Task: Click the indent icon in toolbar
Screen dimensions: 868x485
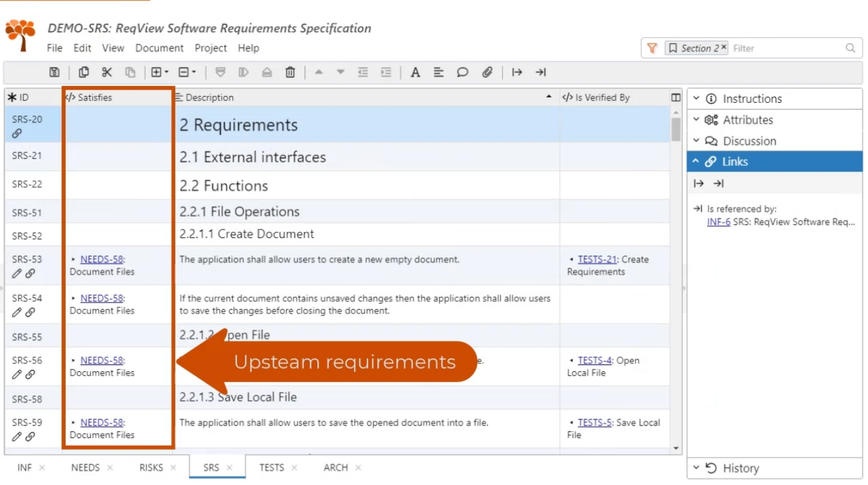Action: pyautogui.click(x=386, y=72)
